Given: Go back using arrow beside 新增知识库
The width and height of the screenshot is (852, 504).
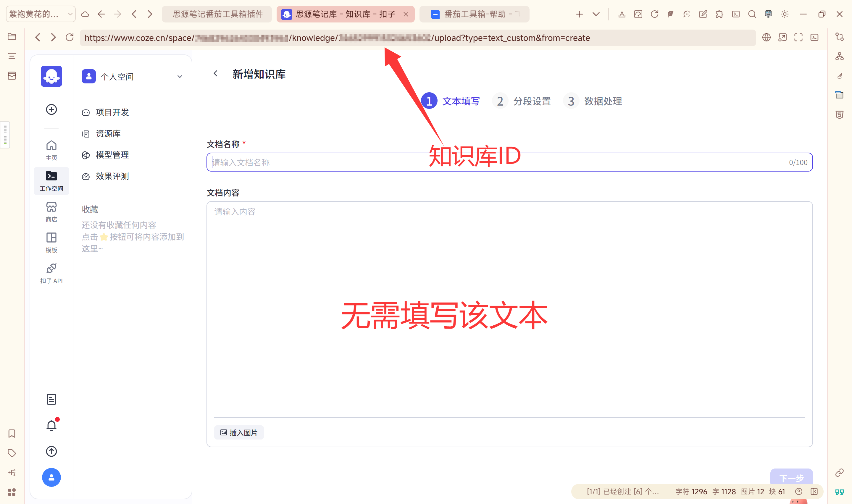Looking at the screenshot, I should click(x=216, y=74).
